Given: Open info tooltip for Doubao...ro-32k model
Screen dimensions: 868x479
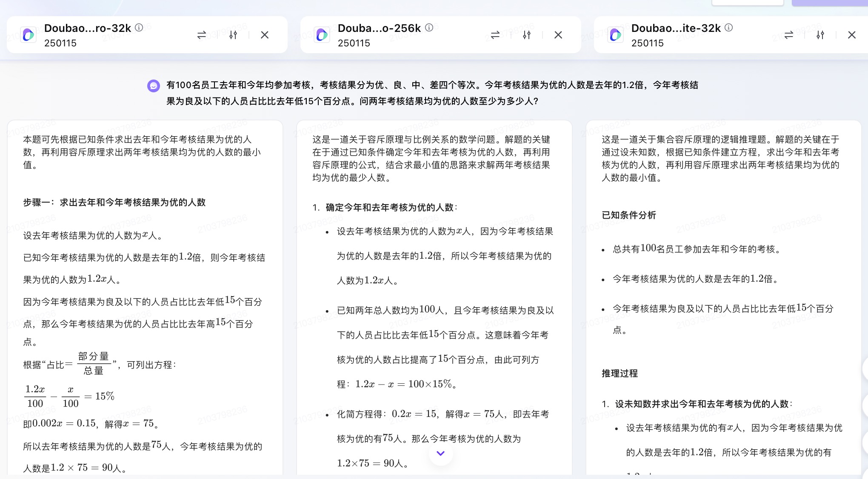Looking at the screenshot, I should point(139,28).
